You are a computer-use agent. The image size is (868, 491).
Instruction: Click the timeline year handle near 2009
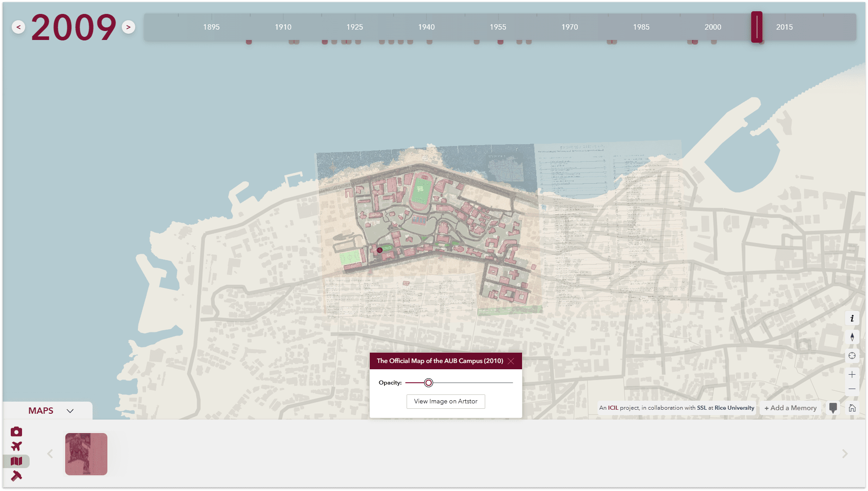pos(757,27)
